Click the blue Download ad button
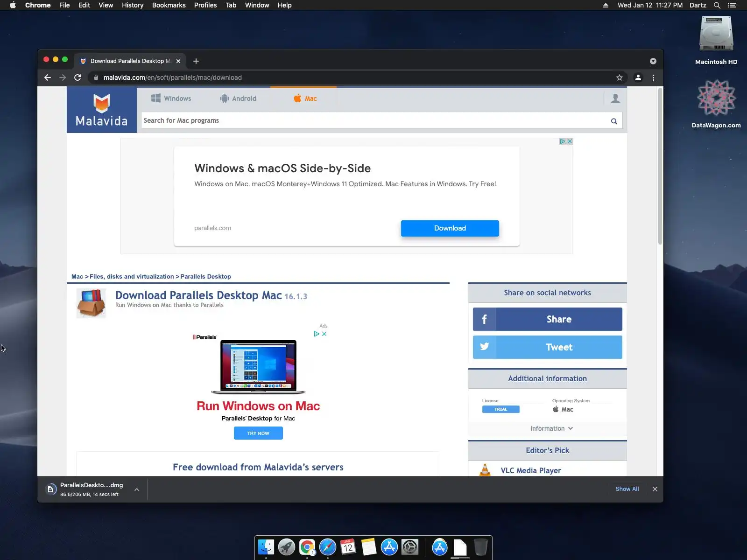Image resolution: width=747 pixels, height=560 pixels. tap(450, 228)
